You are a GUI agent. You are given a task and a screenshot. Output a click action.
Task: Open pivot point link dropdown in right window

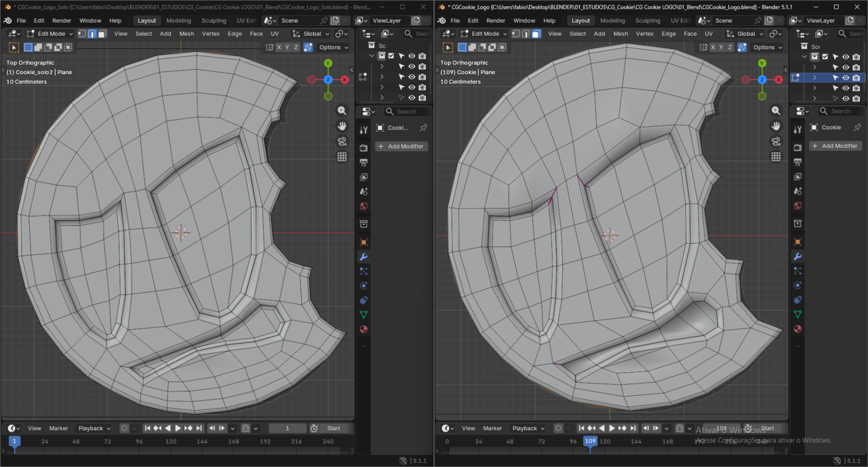[775, 33]
